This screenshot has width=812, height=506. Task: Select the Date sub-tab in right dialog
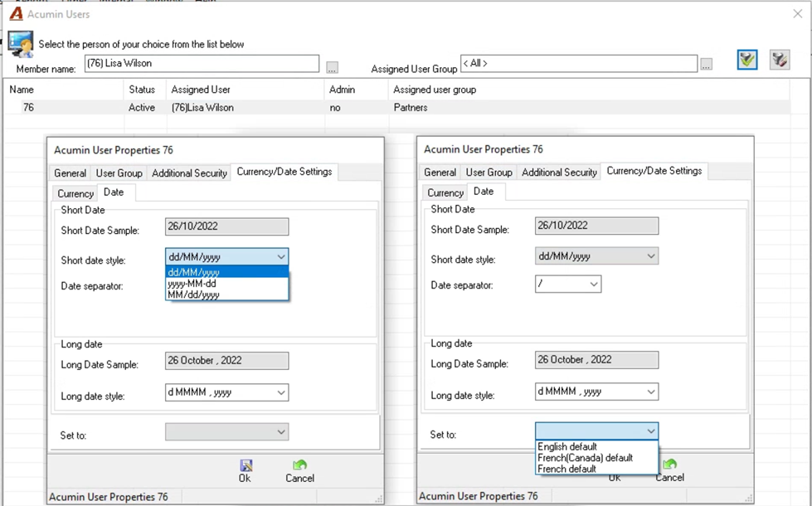click(484, 191)
